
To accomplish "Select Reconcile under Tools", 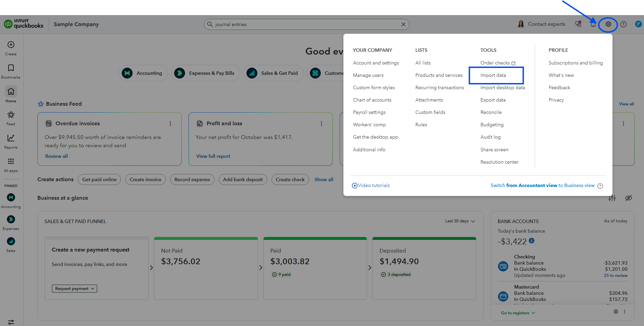I will point(491,112).
